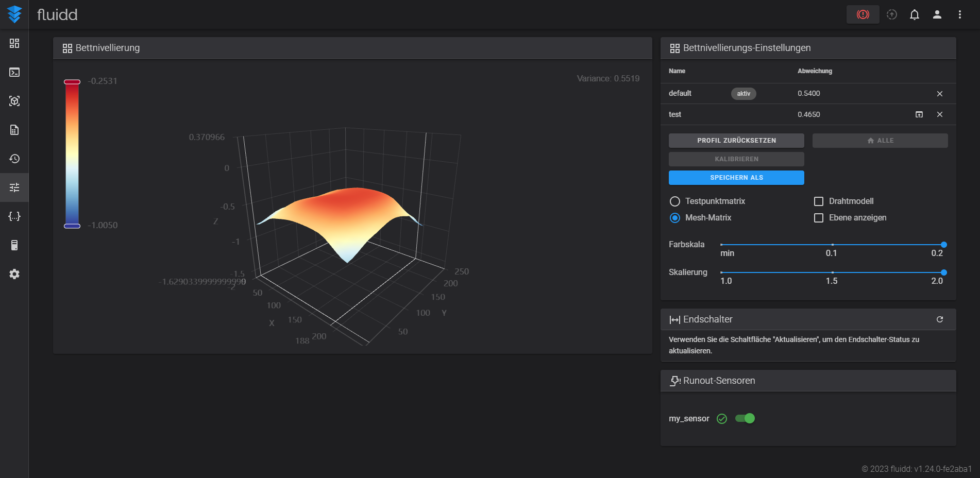Screen dimensions: 980x478
Task: Select the Testpunktmatrix radio option
Action: coord(675,201)
